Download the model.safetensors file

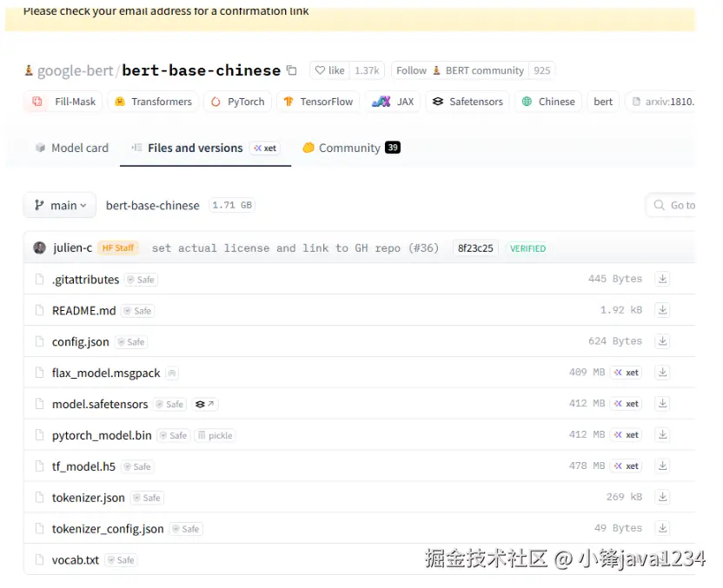662,404
